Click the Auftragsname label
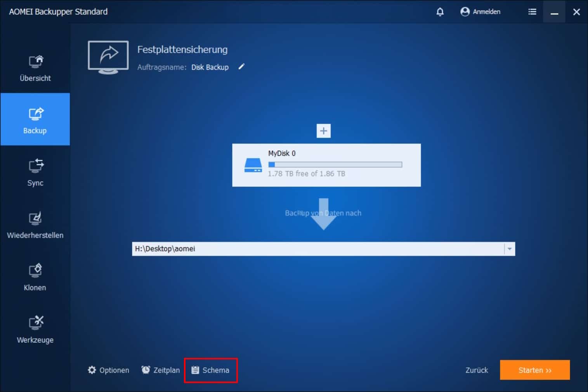The width and height of the screenshot is (588, 392). click(x=162, y=67)
